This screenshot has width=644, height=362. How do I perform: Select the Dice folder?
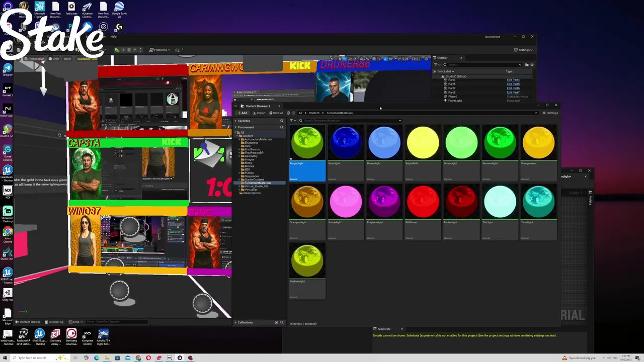tap(247, 146)
